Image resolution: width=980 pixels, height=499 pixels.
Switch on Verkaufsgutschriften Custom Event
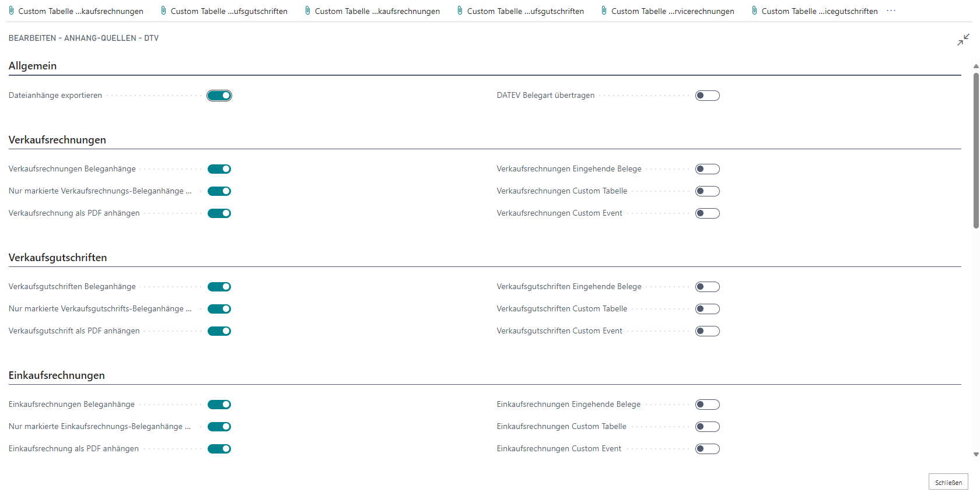707,331
